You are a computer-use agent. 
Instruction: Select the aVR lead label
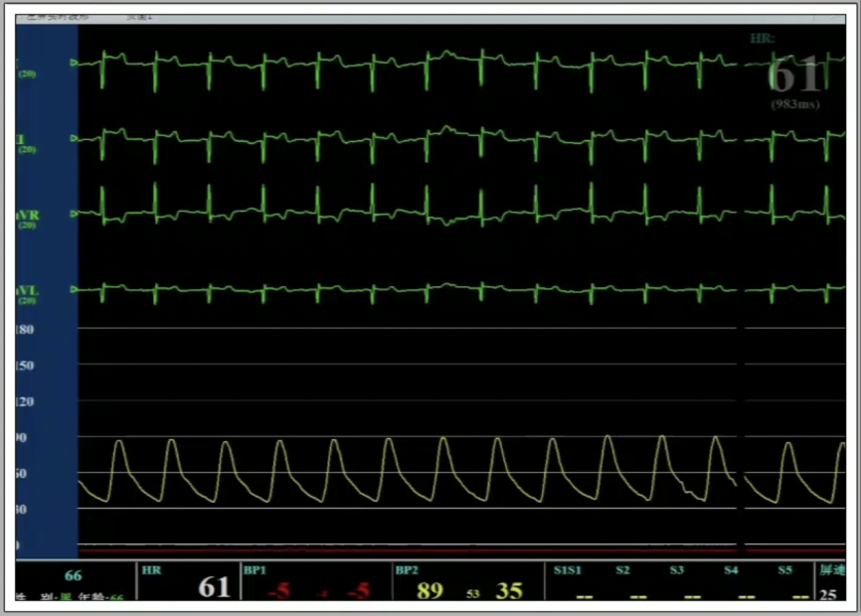(x=26, y=216)
